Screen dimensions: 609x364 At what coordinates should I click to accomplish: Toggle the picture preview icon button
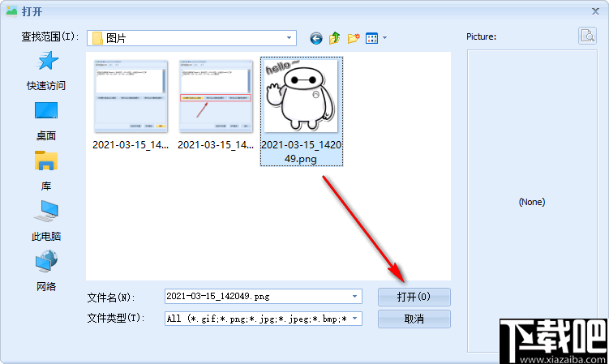[x=587, y=36]
